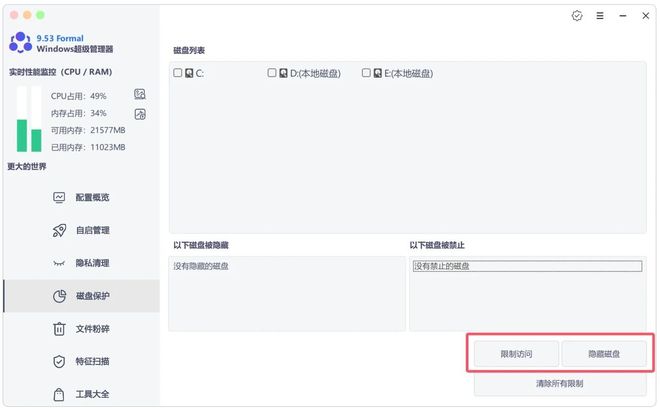Select the 没有禁止的磁盘 list entry

527,266
